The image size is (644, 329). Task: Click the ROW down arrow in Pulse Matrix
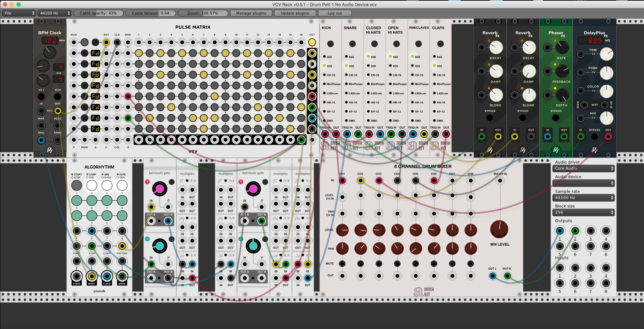[95, 147]
